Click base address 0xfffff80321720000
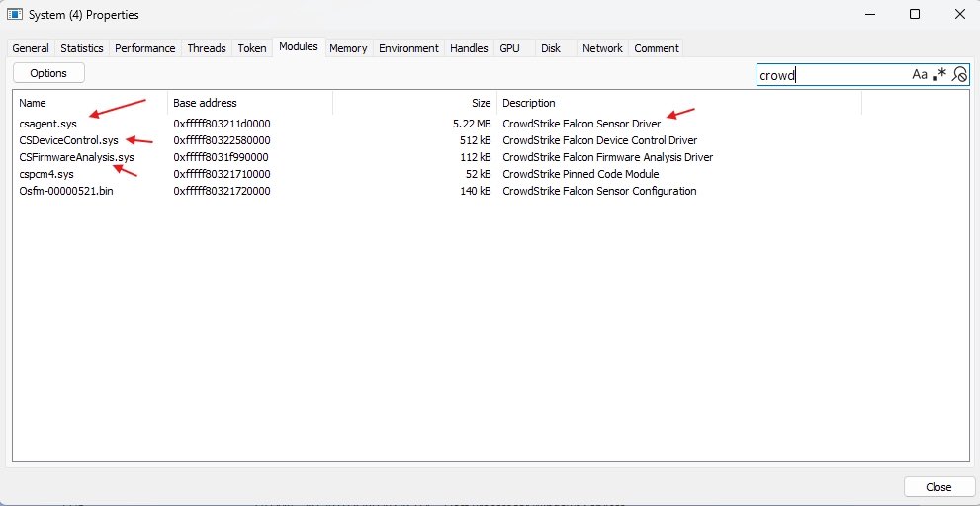This screenshot has width=980, height=506. (x=222, y=191)
